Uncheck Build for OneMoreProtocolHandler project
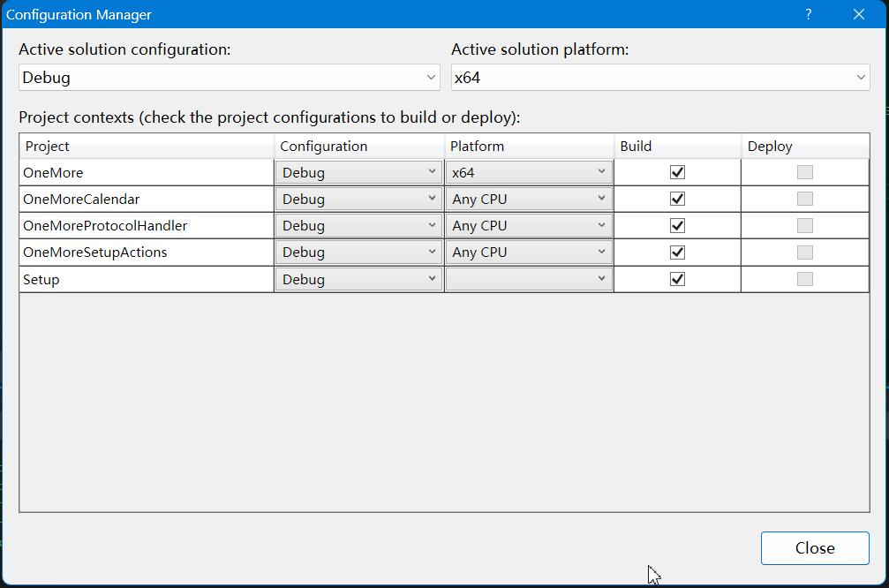The image size is (889, 588). coord(677,226)
